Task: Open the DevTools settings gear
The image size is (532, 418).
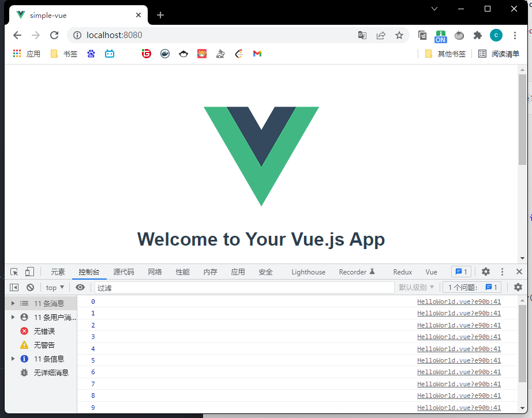Action: tap(486, 272)
